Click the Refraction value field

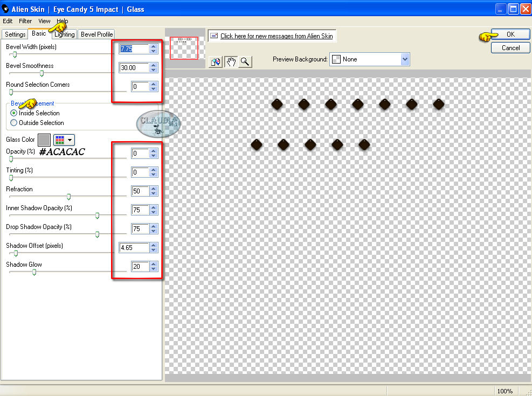coord(140,191)
